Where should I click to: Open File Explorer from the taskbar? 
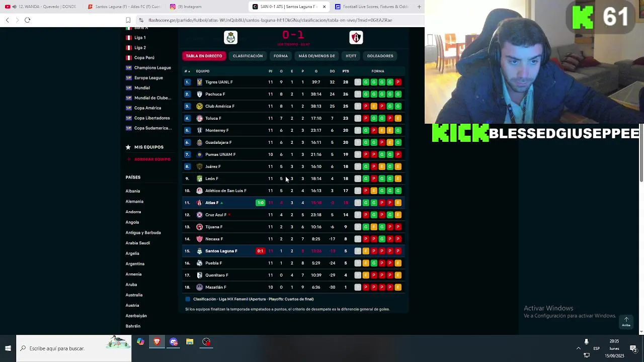click(190, 342)
